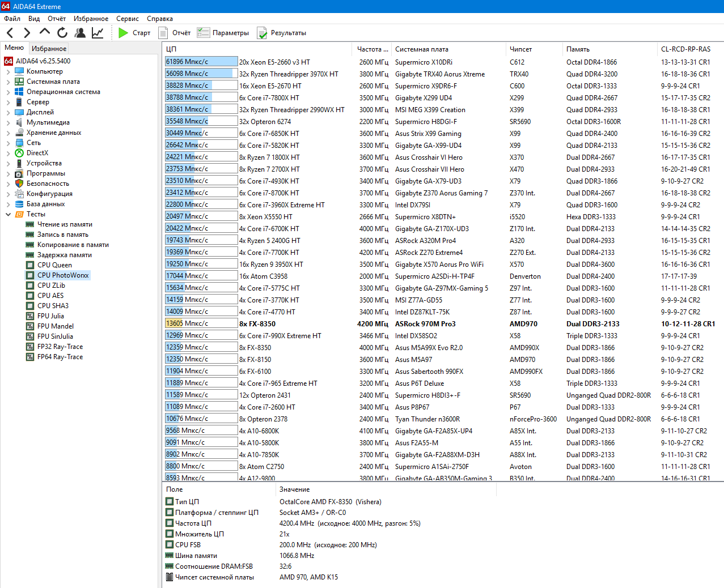The height and width of the screenshot is (588, 724).
Task: Select the Безопасность shield icon
Action: point(19,184)
